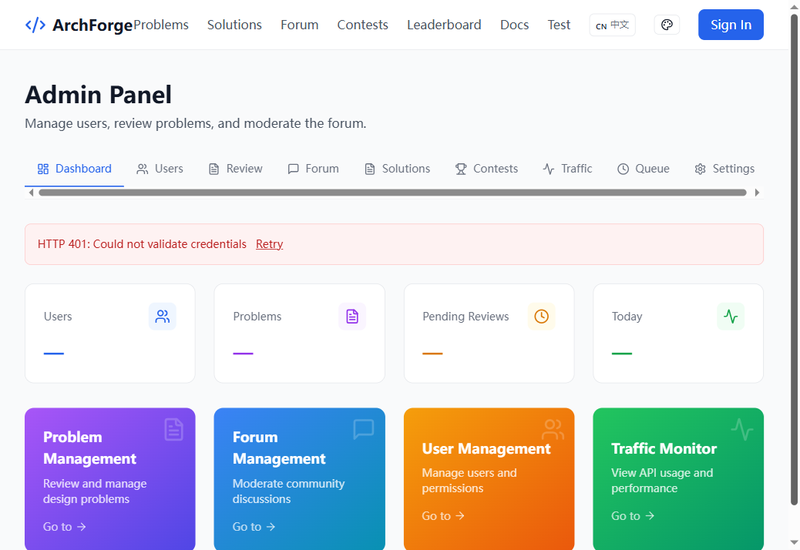The image size is (800, 550).
Task: Click the tab bar horizontal scrollbar thumb
Action: (x=392, y=192)
